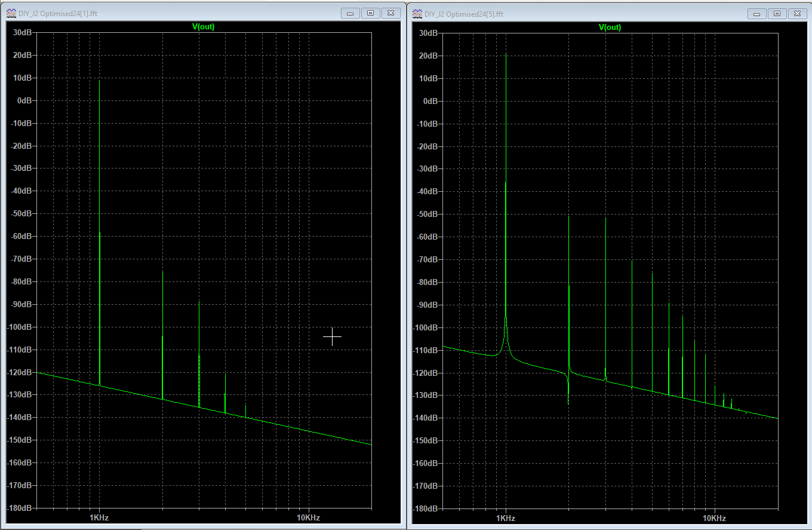
Task: Click the LTspice icon of the Optimised24[5].fft window
Action: pyautogui.click(x=418, y=13)
